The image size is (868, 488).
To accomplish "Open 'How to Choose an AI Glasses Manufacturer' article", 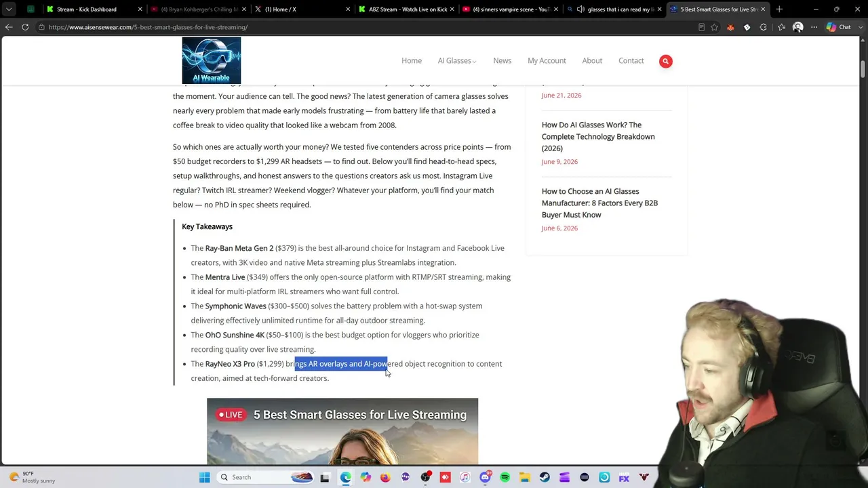I will (x=599, y=203).
